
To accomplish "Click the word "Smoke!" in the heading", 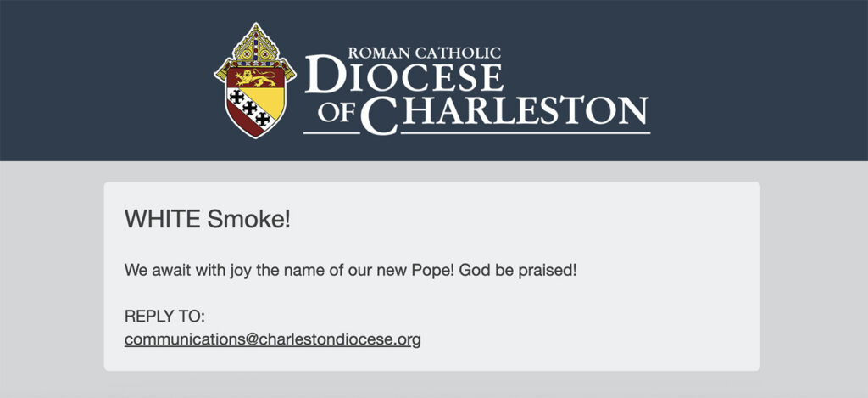I will tap(249, 220).
